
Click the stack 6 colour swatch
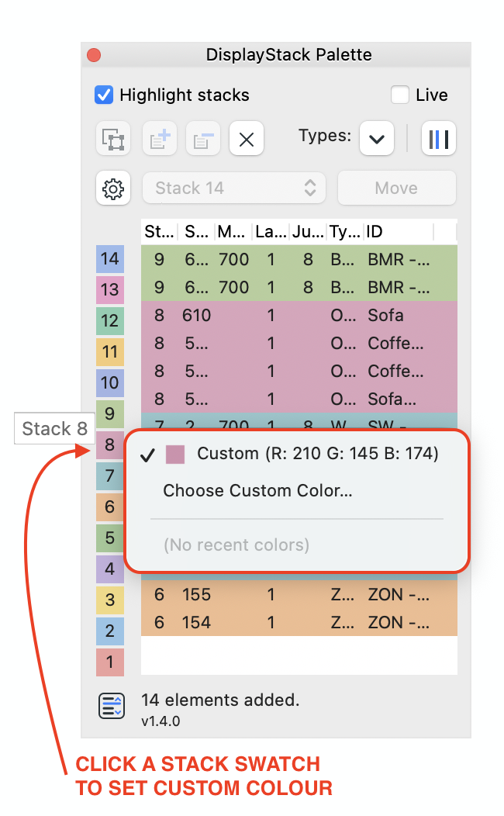[x=110, y=507]
